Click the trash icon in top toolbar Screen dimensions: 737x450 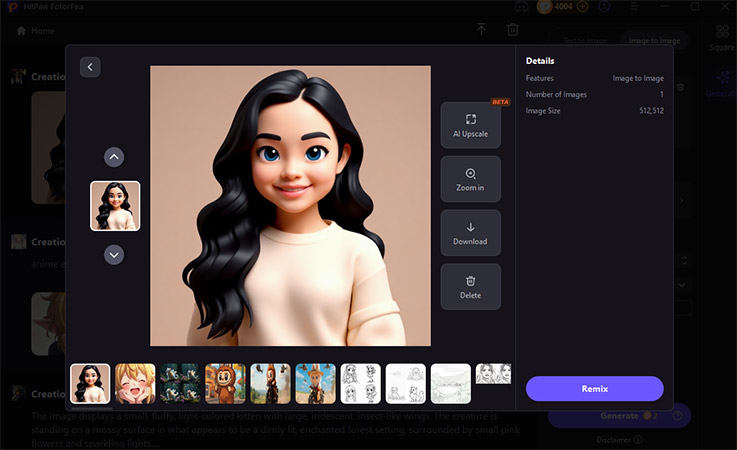pyautogui.click(x=513, y=31)
